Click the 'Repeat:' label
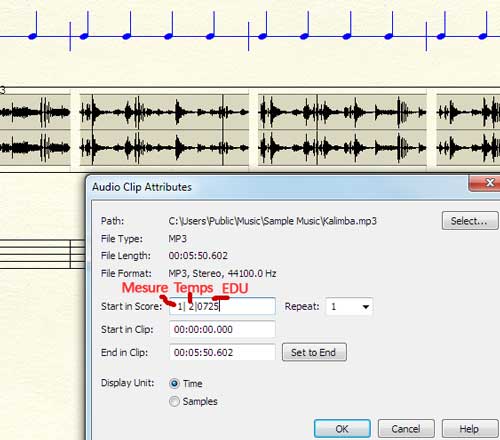This screenshot has width=500, height=440. point(302,306)
